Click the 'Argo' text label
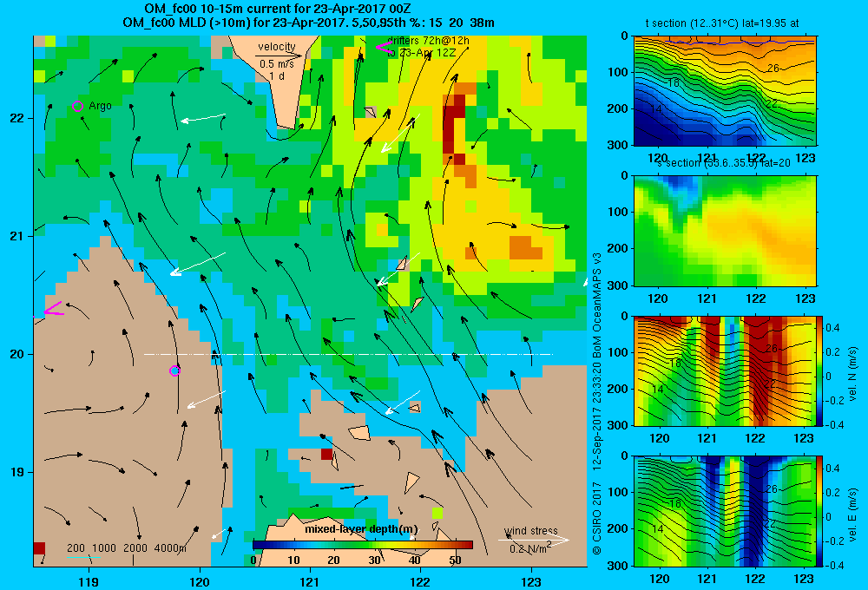The width and height of the screenshot is (868, 590). [100, 106]
